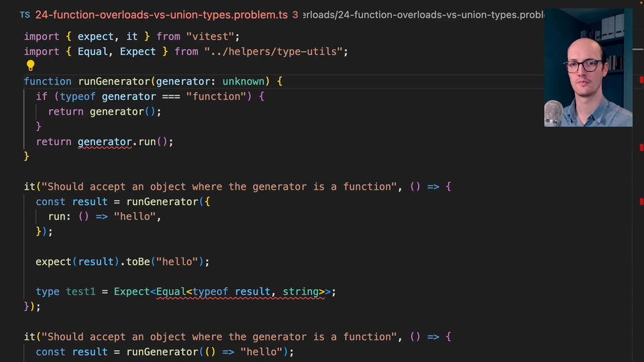Click the "unknown" type annotation

[x=244, y=81]
